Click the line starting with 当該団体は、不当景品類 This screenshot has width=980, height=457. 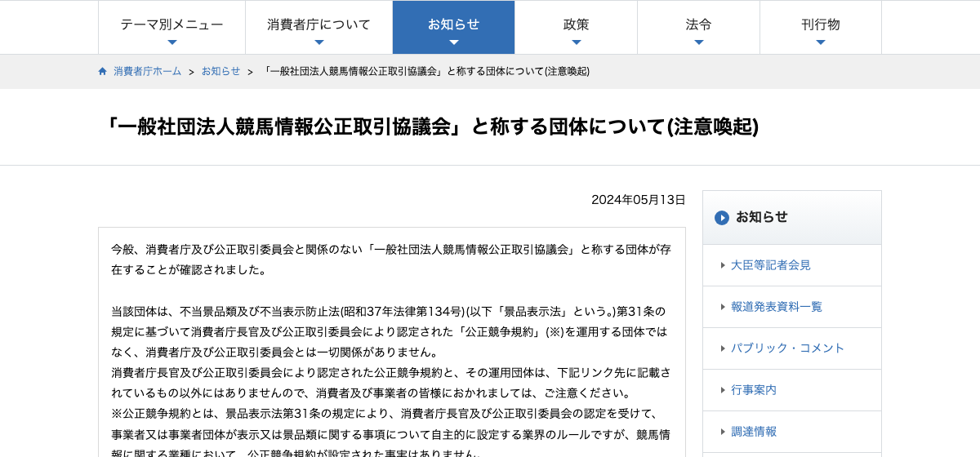tap(389, 311)
